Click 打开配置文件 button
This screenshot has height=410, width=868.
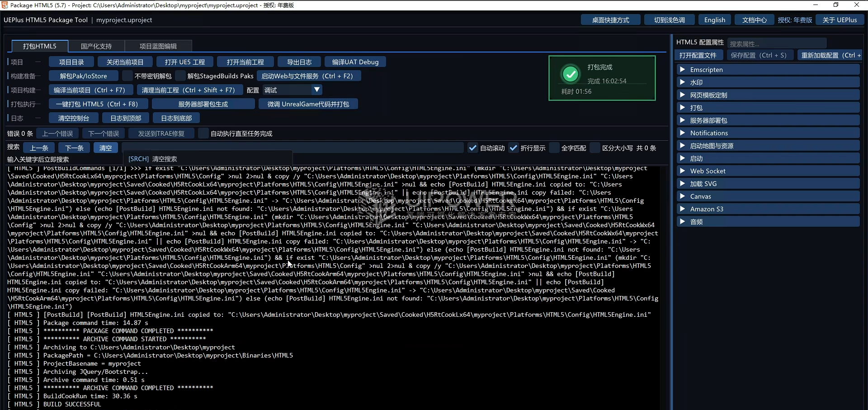click(x=698, y=55)
